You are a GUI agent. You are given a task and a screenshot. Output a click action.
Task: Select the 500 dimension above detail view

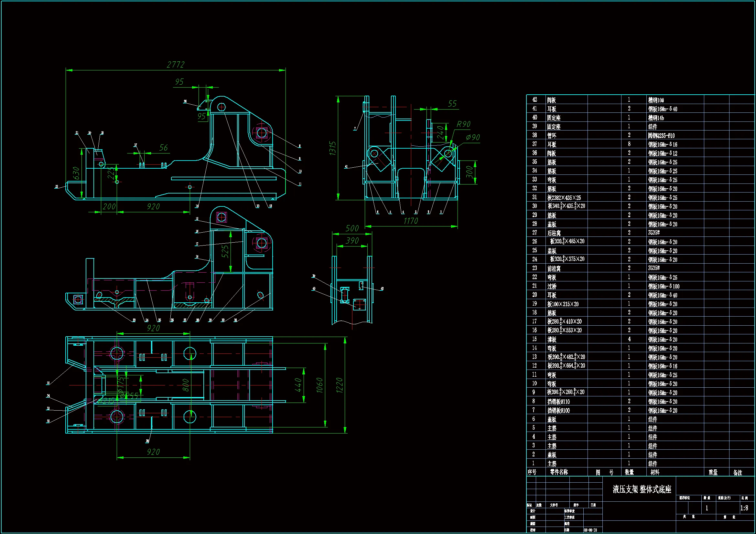pos(352,228)
